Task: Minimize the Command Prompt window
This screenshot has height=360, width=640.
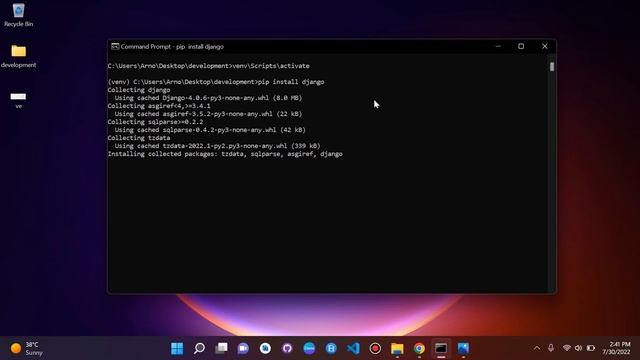Action: coord(498,47)
